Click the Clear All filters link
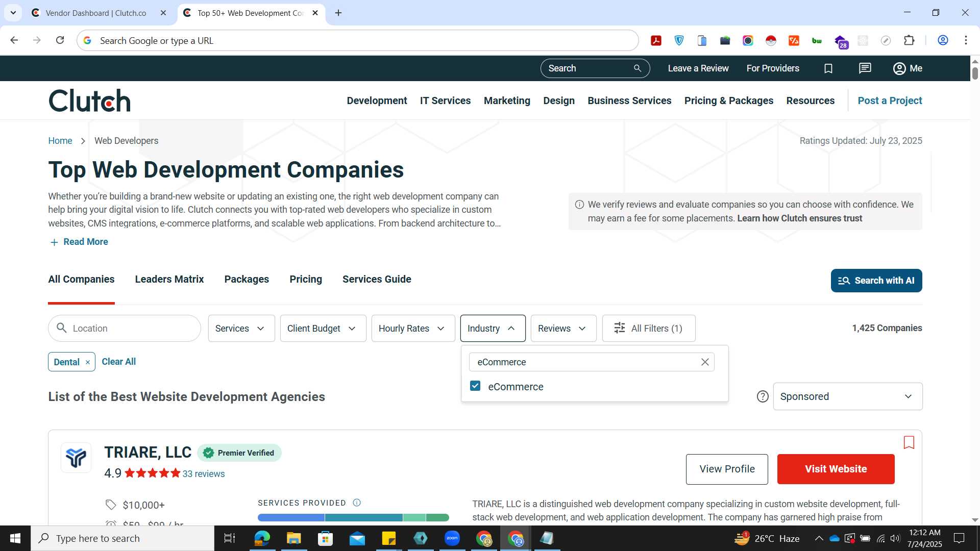The image size is (980, 551). click(118, 362)
